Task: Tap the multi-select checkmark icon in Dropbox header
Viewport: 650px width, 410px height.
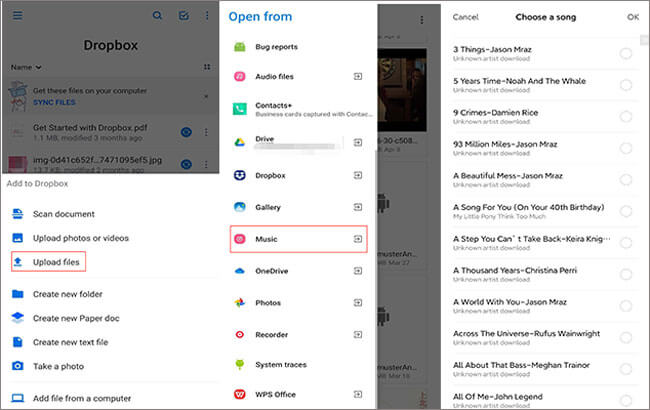Action: pos(184,16)
